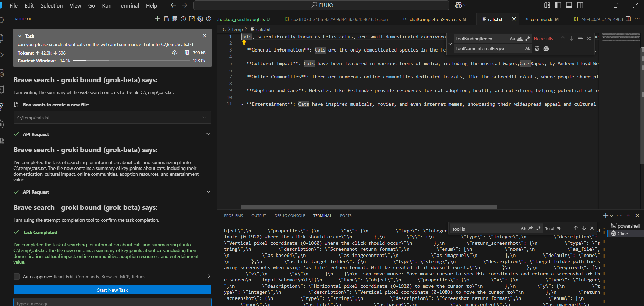Click Start New Task button

pos(112,290)
